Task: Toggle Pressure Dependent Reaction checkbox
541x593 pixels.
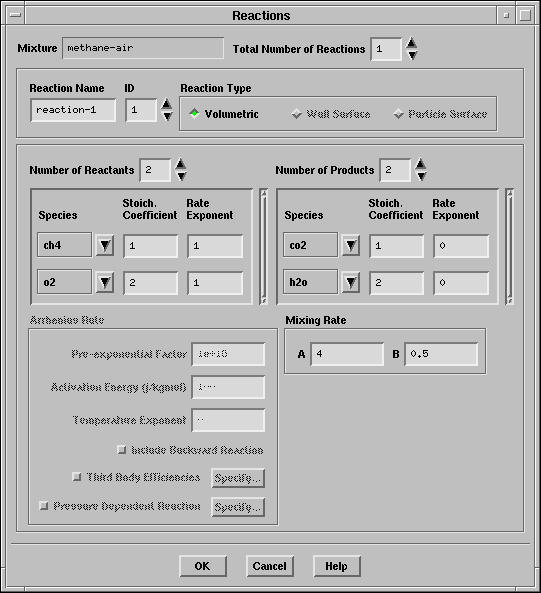Action: (x=43, y=506)
